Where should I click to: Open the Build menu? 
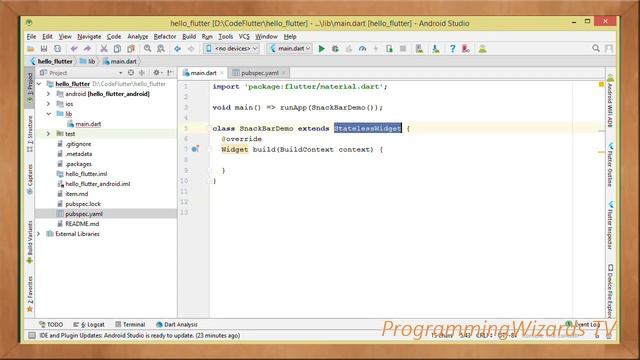[x=189, y=36]
